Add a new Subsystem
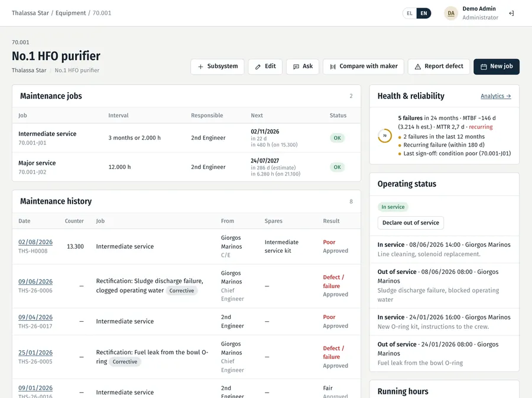The image size is (532, 398). 218,67
